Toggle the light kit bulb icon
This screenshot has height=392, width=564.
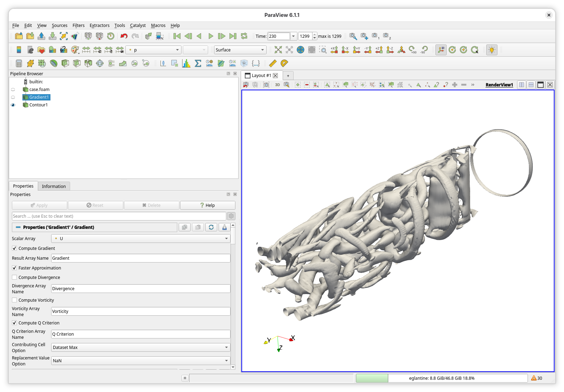point(492,50)
